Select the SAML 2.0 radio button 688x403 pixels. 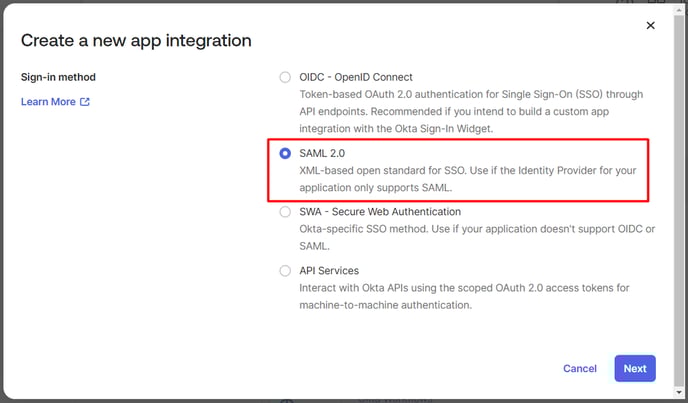pyautogui.click(x=285, y=153)
